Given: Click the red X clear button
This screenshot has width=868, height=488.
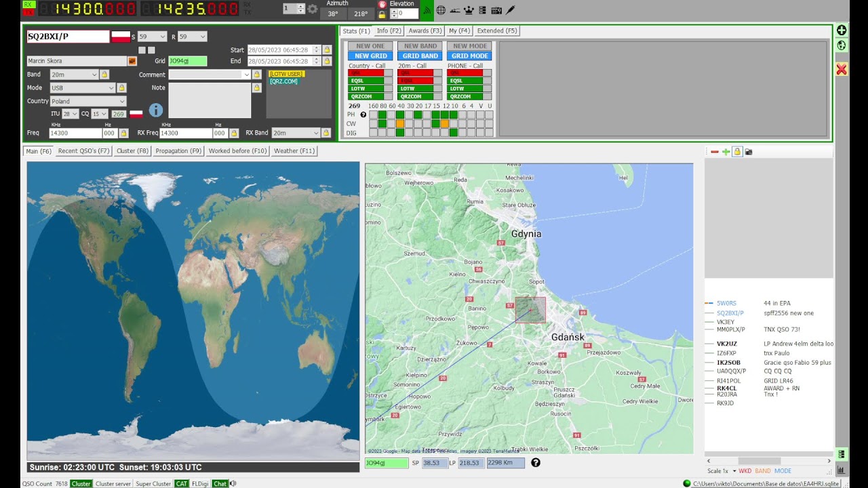Looking at the screenshot, I should (842, 69).
